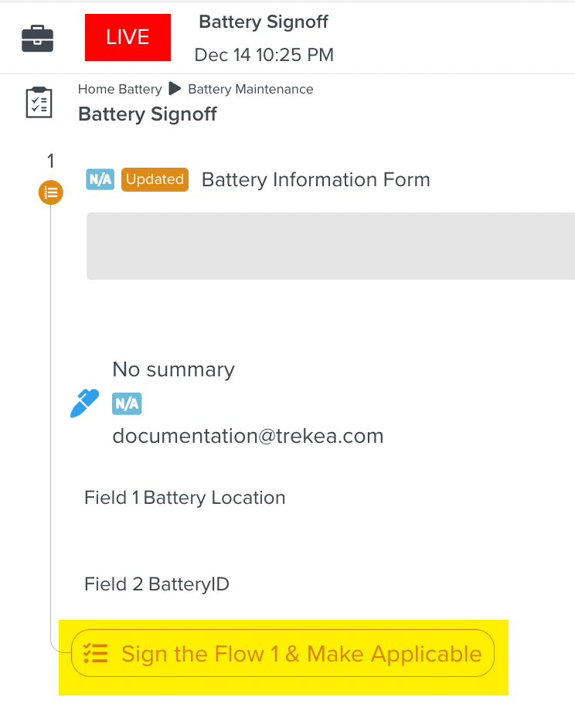Click the documentation@trekea.com email
Viewport: 575px width, 728px height.
(248, 436)
